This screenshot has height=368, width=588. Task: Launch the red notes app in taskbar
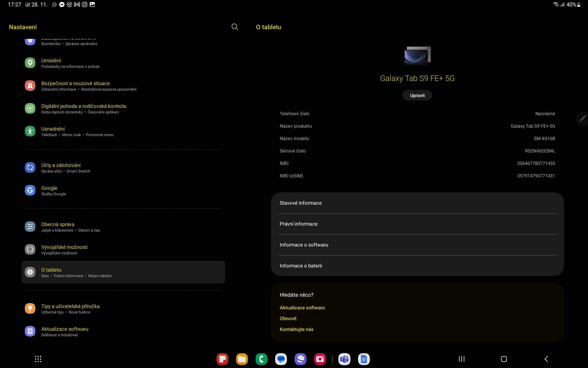pyautogui.click(x=222, y=359)
